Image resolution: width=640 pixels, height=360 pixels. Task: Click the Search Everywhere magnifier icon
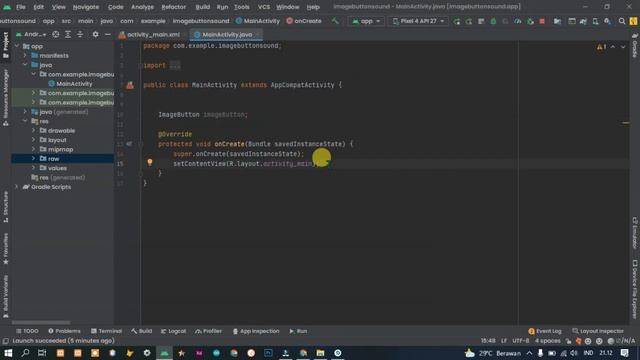coord(622,21)
